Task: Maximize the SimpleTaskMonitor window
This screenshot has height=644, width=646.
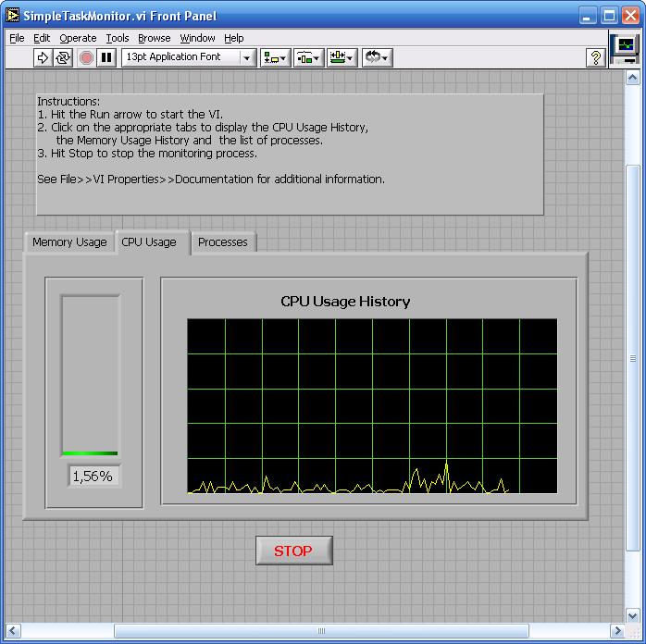Action: click(x=609, y=16)
